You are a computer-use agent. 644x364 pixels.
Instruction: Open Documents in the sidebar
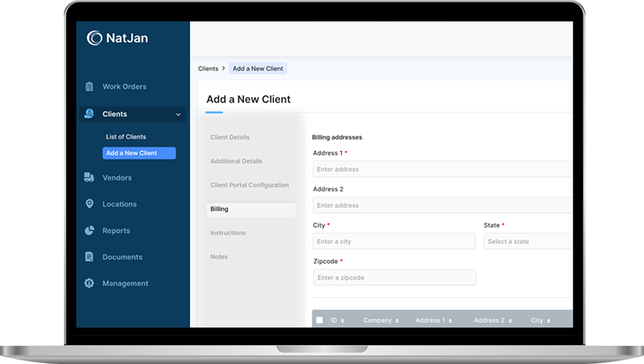(x=122, y=257)
